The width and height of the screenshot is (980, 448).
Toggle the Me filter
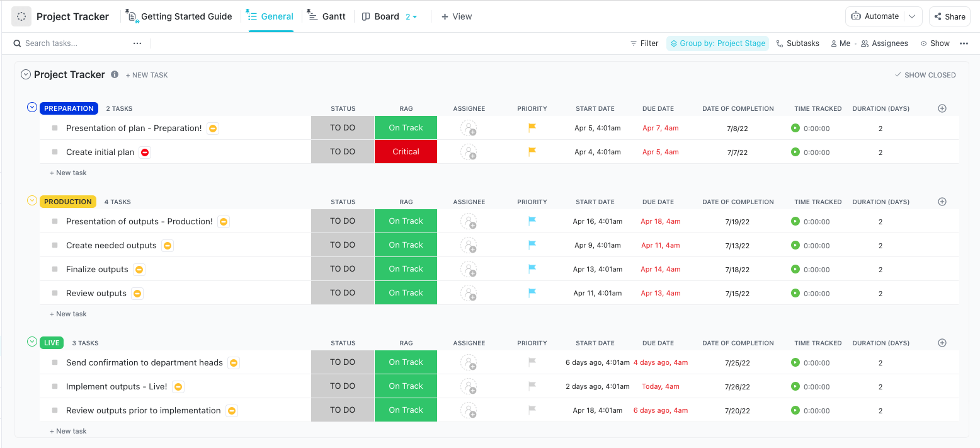pos(840,43)
